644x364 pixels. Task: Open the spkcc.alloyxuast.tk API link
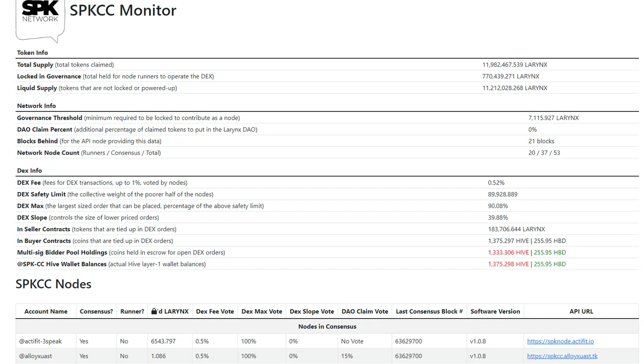(562, 356)
